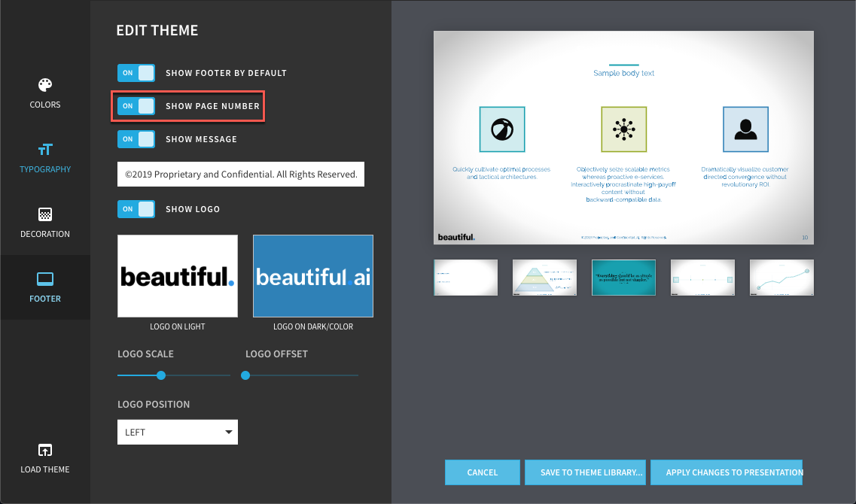Click the Load Theme label
856x504 pixels.
(x=44, y=469)
